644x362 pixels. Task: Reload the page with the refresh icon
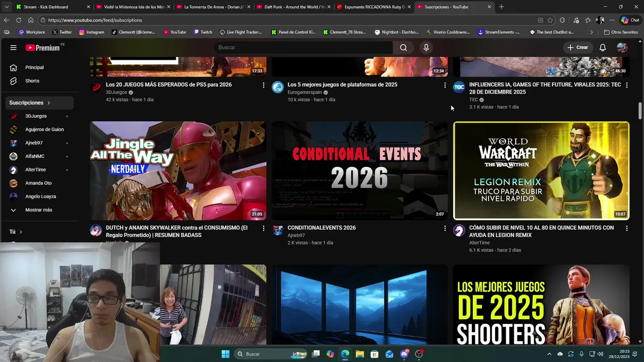tap(19, 20)
